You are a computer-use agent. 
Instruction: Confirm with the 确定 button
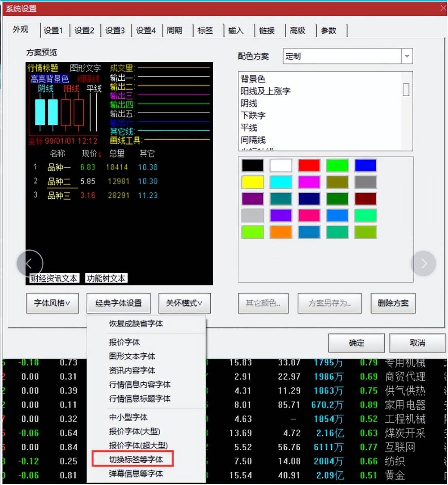pyautogui.click(x=356, y=343)
